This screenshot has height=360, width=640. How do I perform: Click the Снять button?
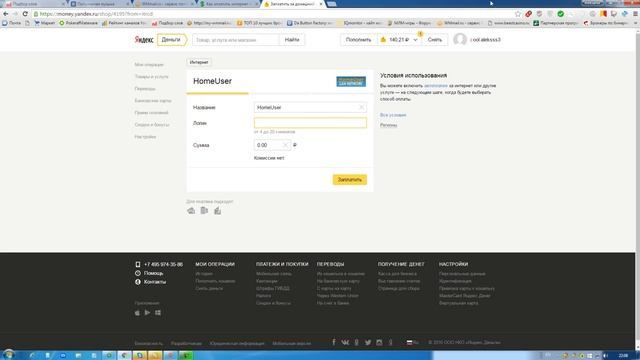tap(435, 40)
